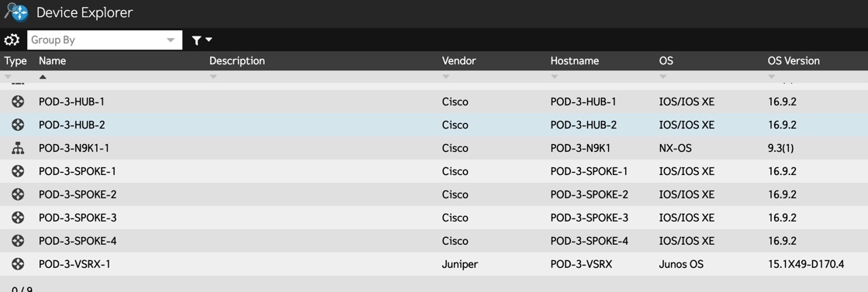Open filter arrow under Vendor column

click(445, 77)
